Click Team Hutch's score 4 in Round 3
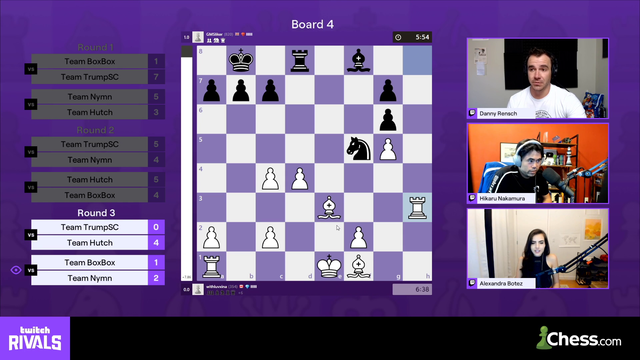 point(156,242)
